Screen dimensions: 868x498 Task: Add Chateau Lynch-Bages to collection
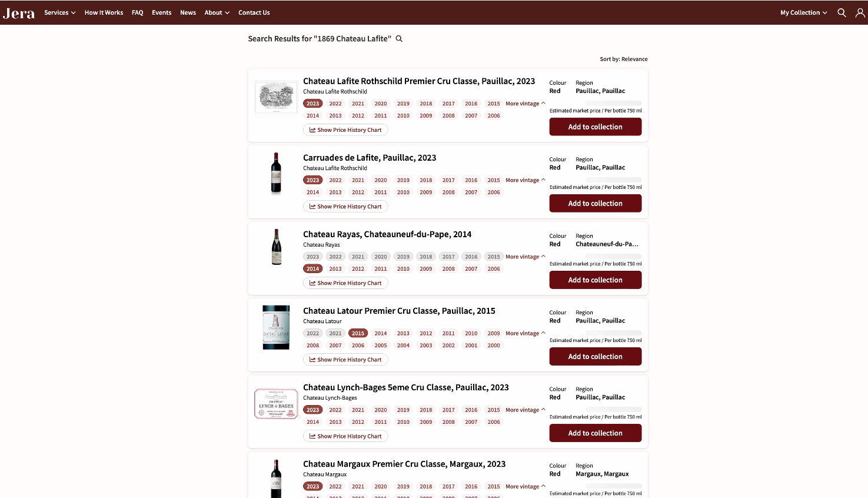pyautogui.click(x=596, y=433)
